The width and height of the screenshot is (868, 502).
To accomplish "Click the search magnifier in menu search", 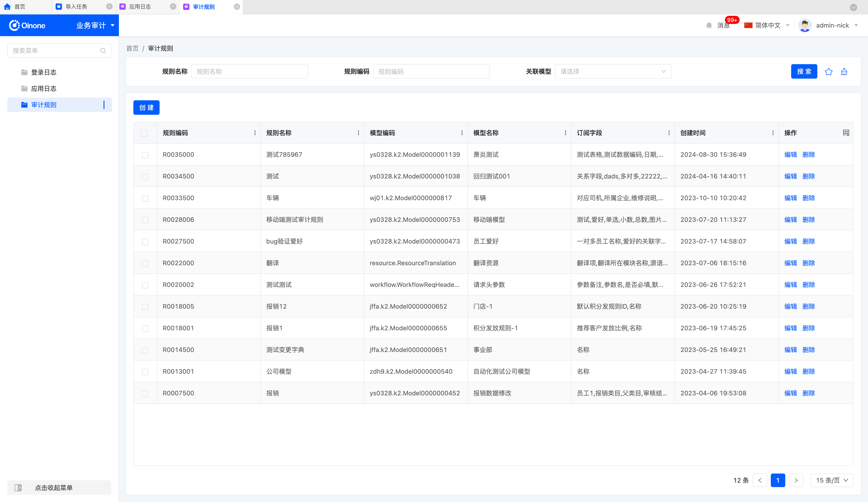I will (x=103, y=51).
